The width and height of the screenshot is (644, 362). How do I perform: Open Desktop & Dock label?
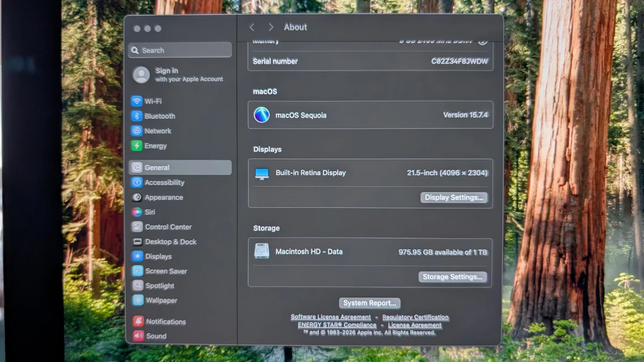[x=171, y=242]
